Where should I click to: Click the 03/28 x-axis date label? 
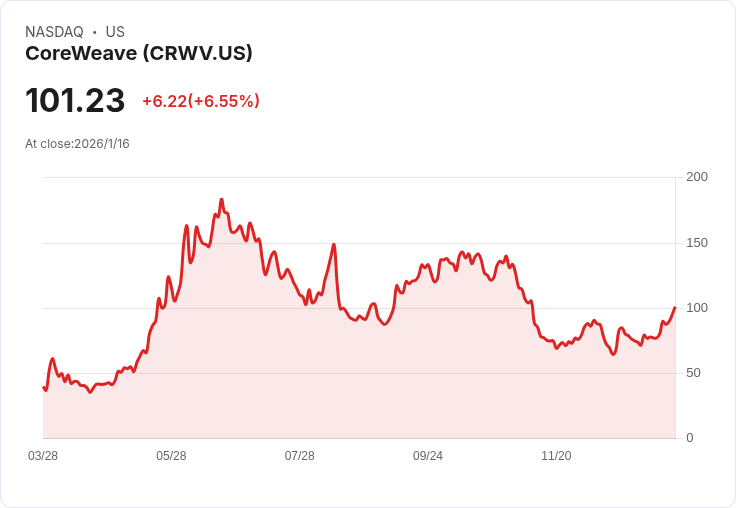tap(43, 456)
